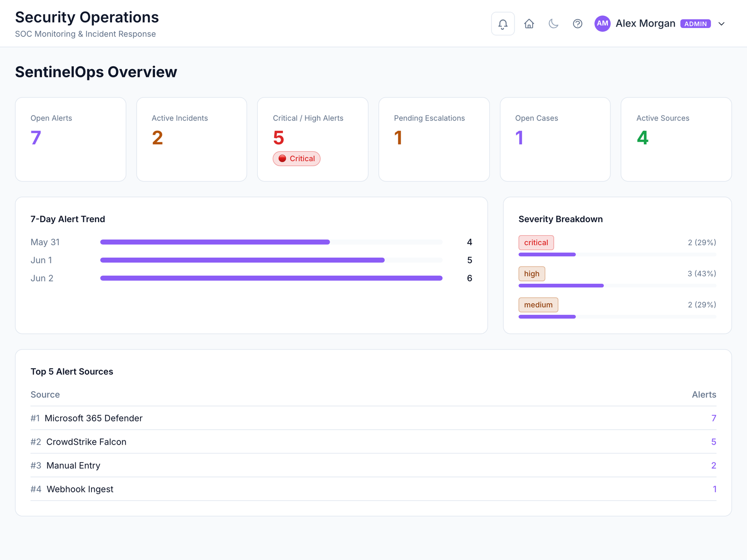Open the Active Incidents card

pyautogui.click(x=191, y=139)
